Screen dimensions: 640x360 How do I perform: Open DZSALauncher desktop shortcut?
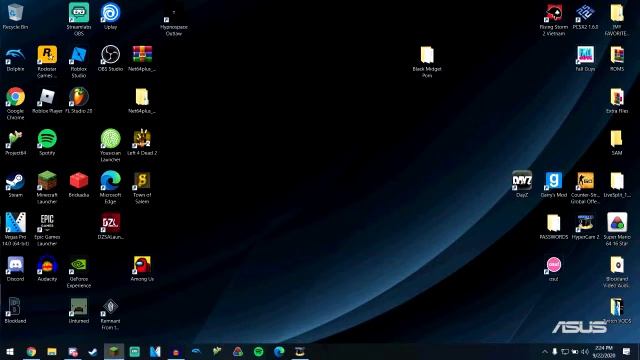click(110, 226)
